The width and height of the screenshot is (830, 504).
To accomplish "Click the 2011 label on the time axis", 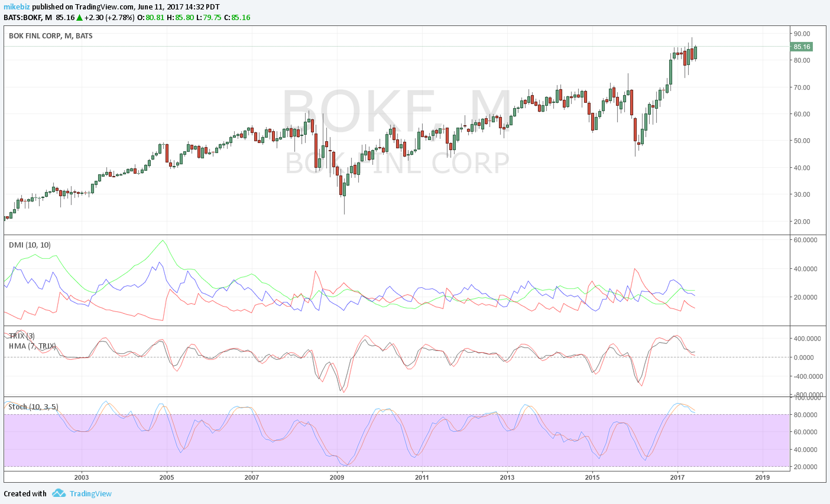I will tap(422, 477).
